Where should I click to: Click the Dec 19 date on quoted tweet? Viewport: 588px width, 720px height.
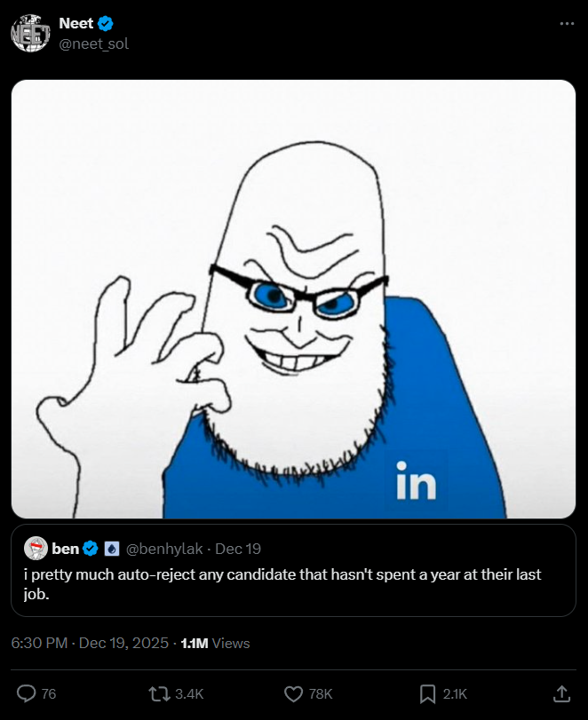[x=238, y=549]
